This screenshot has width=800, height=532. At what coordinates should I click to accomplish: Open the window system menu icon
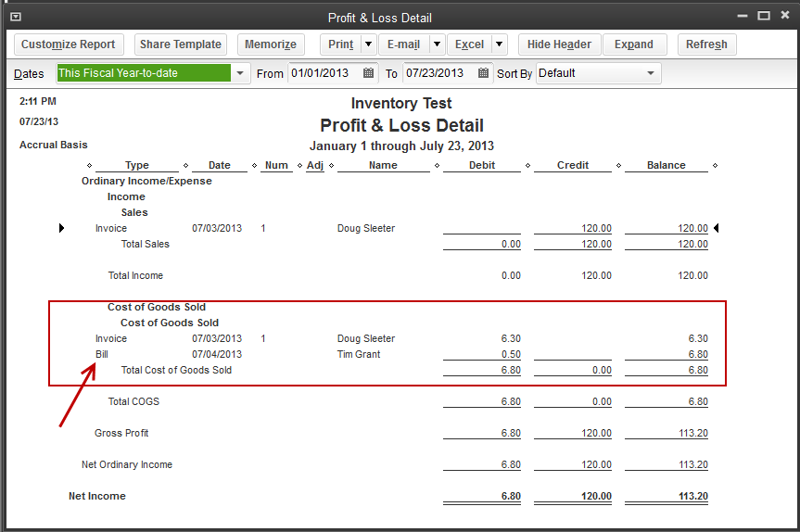(x=16, y=17)
